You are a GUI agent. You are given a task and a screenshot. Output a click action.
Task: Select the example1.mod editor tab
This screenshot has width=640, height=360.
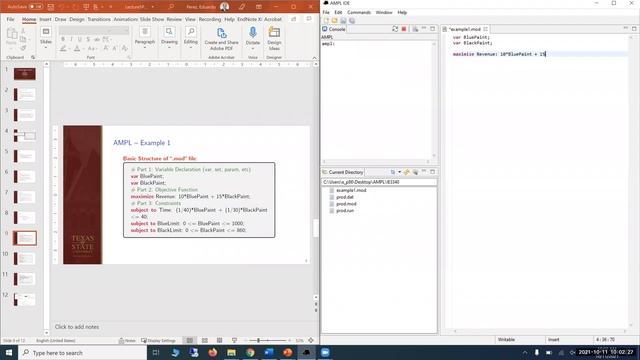[x=464, y=29]
